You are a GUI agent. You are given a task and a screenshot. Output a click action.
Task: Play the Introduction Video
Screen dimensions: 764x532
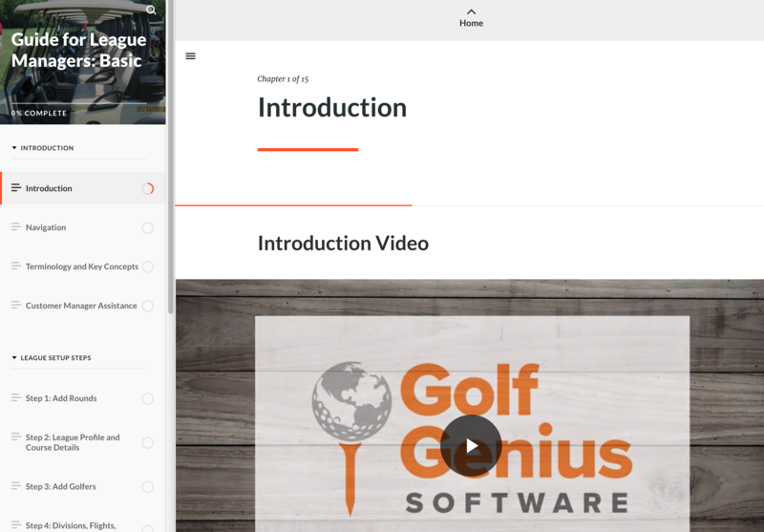tap(471, 445)
